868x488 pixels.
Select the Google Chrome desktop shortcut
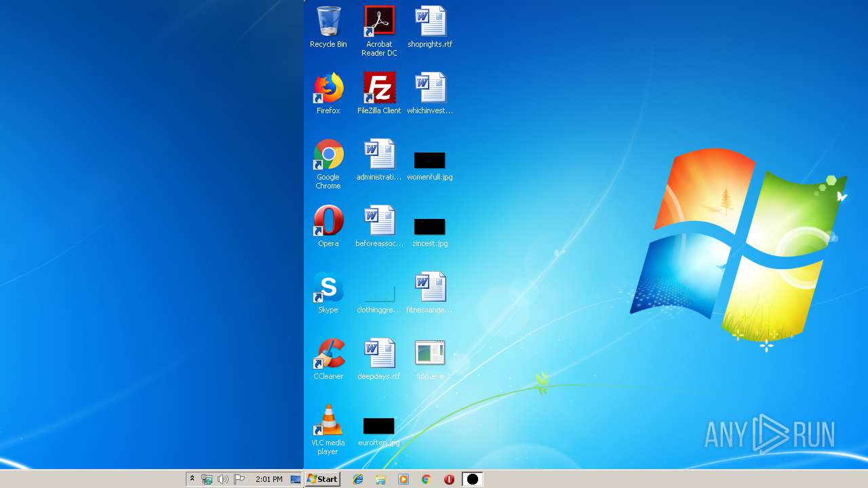pos(328,164)
